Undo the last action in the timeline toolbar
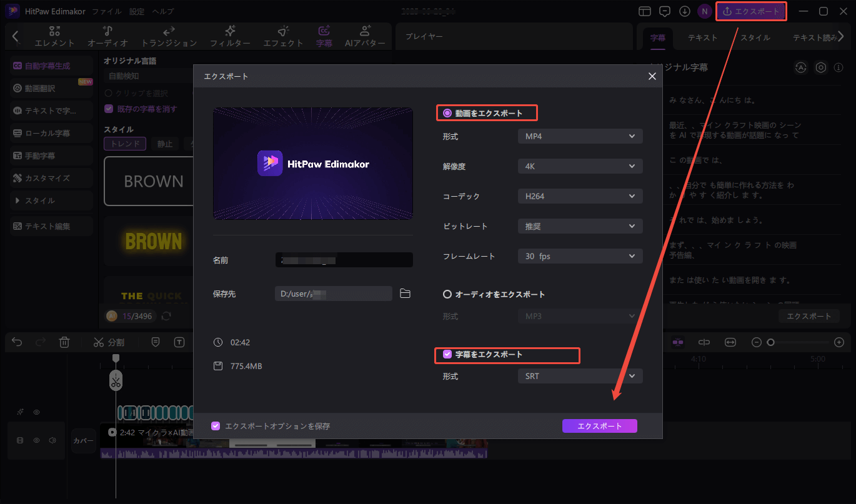Image resolution: width=856 pixels, height=504 pixels. 17,342
